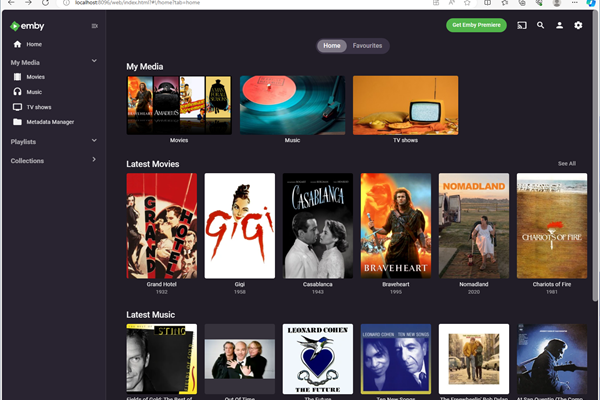Expand the Playlists sidebar section

pyautogui.click(x=94, y=142)
